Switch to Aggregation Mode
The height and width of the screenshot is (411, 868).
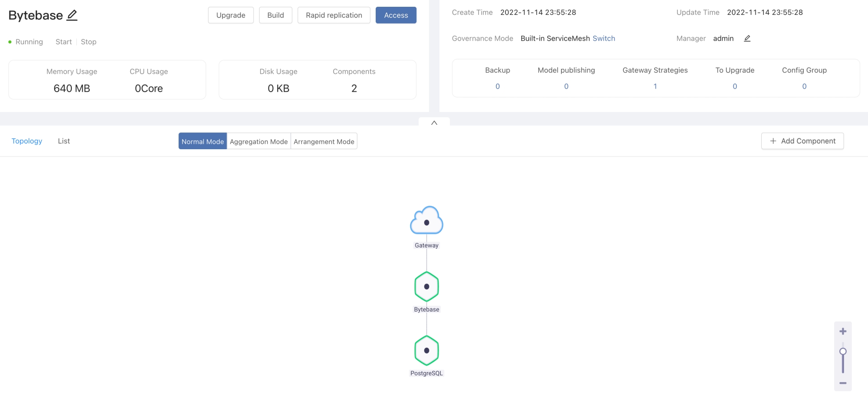tap(259, 142)
